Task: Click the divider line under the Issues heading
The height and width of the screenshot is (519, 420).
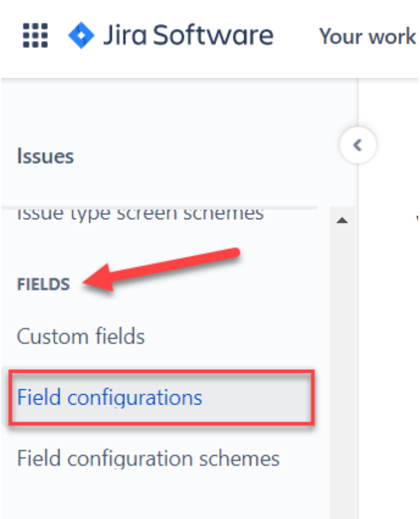Action: click(x=159, y=208)
